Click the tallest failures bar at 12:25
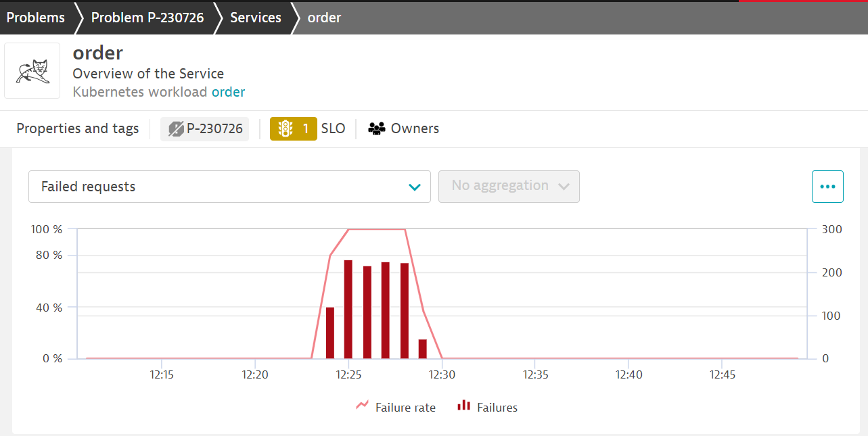The height and width of the screenshot is (436, 868). pyautogui.click(x=348, y=309)
